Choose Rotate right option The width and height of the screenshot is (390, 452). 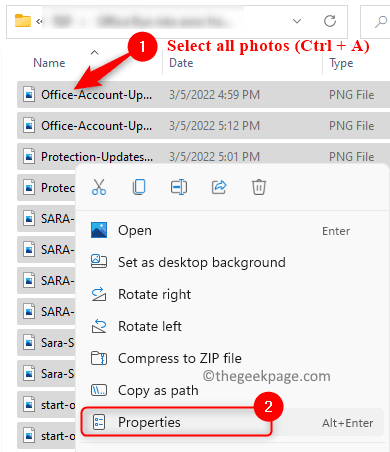[x=230, y=294]
